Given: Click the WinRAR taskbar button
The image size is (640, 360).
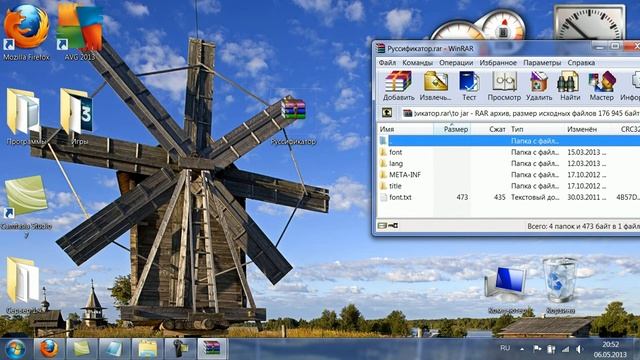Looking at the screenshot, I should click(212, 349).
